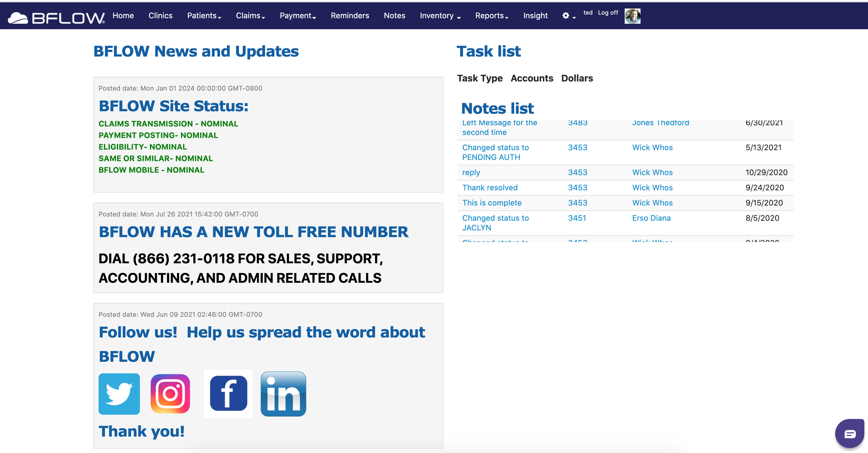Click the username 'ted' in navbar

tap(588, 12)
